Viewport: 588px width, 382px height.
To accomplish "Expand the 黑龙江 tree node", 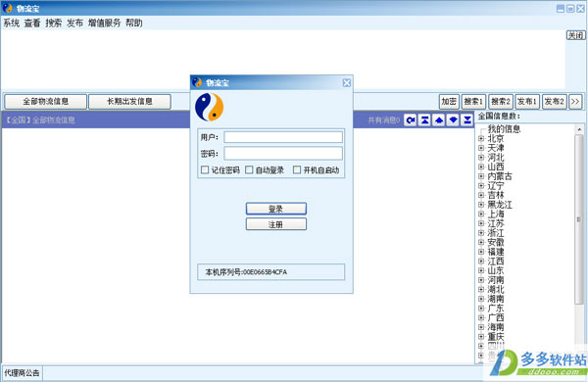I will tap(481, 205).
